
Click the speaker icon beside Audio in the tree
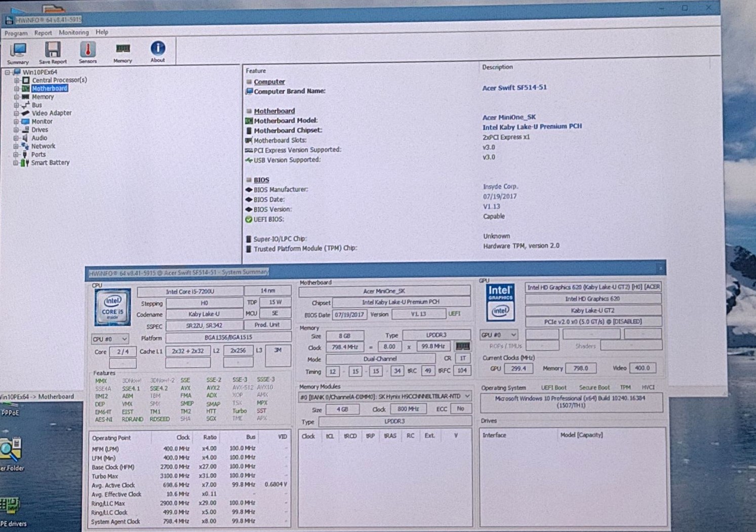pos(25,138)
